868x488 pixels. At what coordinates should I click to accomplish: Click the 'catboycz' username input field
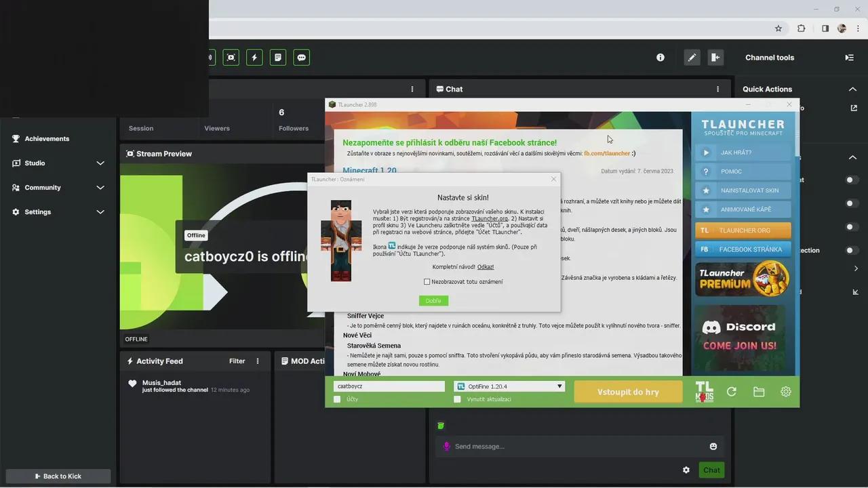click(x=389, y=386)
